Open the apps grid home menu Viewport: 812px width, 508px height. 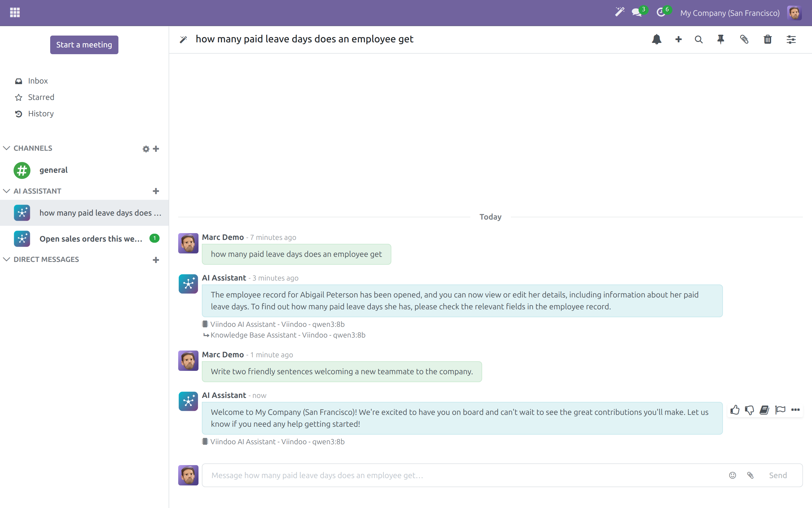[x=15, y=13]
